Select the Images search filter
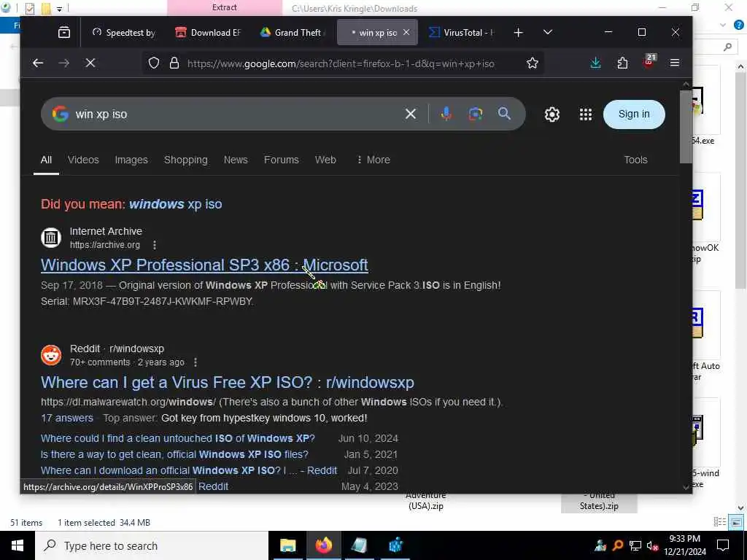 click(x=131, y=160)
